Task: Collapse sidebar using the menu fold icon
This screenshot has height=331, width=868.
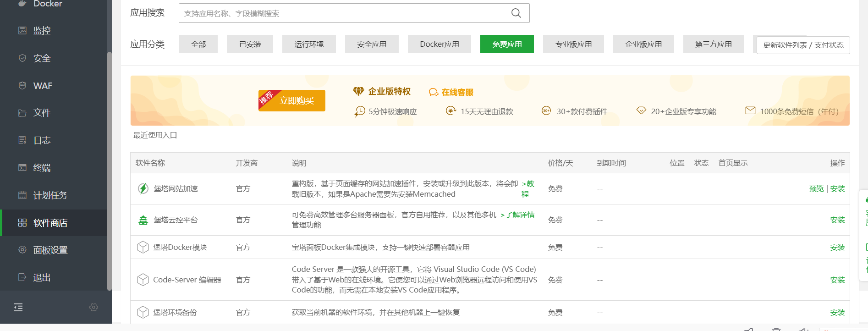Action: pos(18,307)
